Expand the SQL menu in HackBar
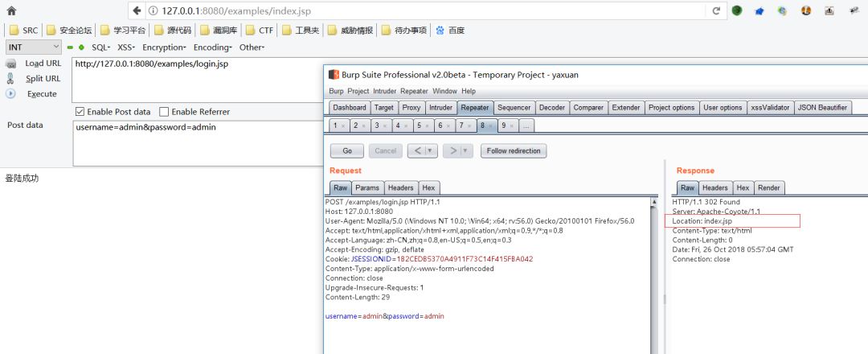The width and height of the screenshot is (868, 354). pyautogui.click(x=100, y=47)
